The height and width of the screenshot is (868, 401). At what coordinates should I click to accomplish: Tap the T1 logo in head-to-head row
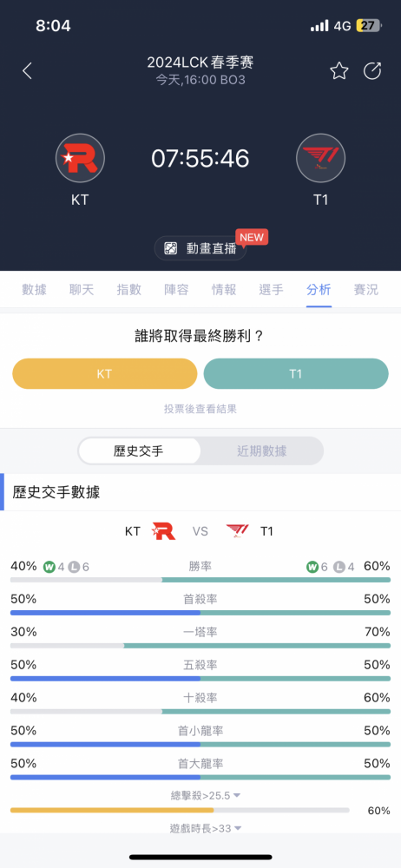tap(238, 531)
